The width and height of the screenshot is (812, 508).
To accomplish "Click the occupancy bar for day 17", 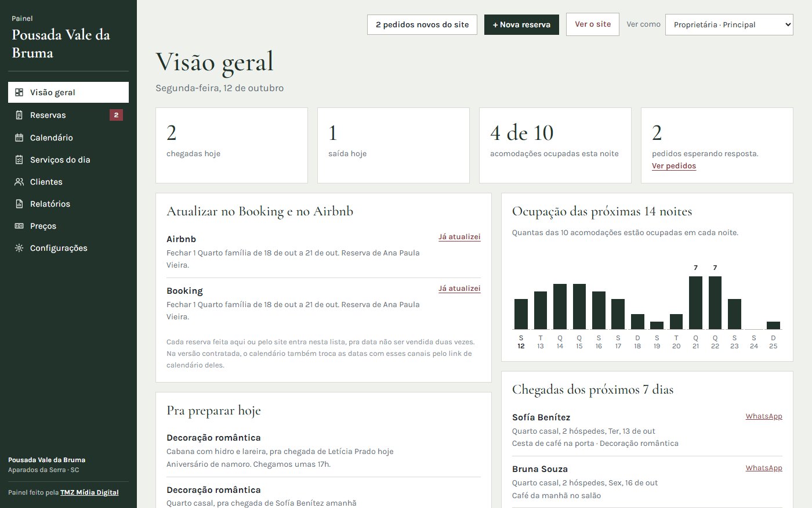I will (618, 314).
